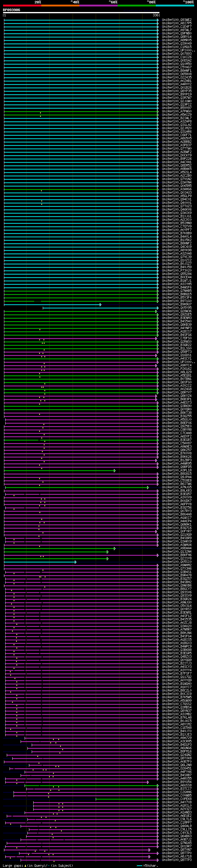197x868 pixels.
Task: Click the UniRef100_A3PL18 label
Action: 177,470
